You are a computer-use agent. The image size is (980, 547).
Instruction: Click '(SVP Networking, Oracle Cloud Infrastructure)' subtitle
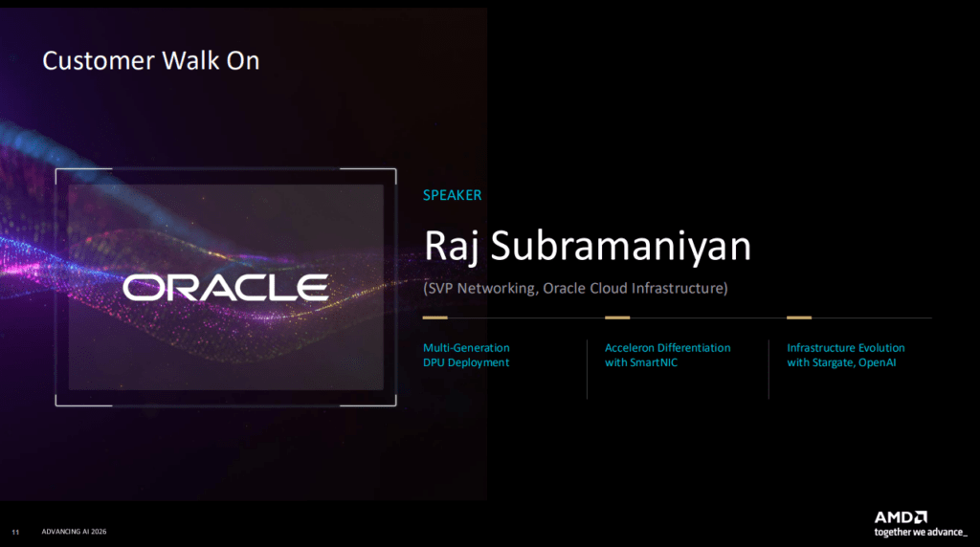click(575, 288)
